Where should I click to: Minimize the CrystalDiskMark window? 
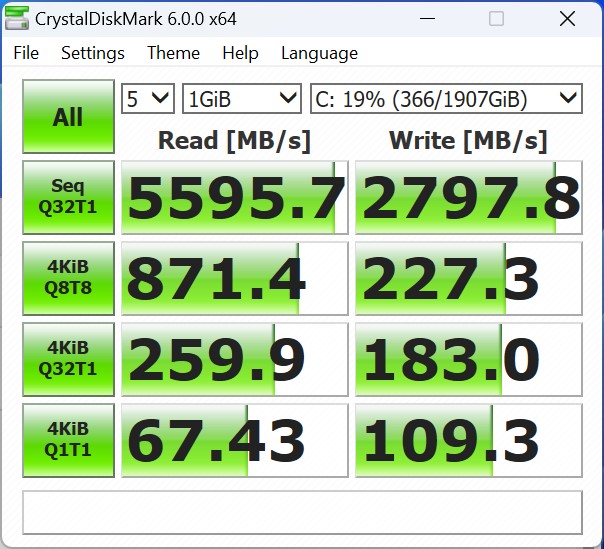pos(427,18)
